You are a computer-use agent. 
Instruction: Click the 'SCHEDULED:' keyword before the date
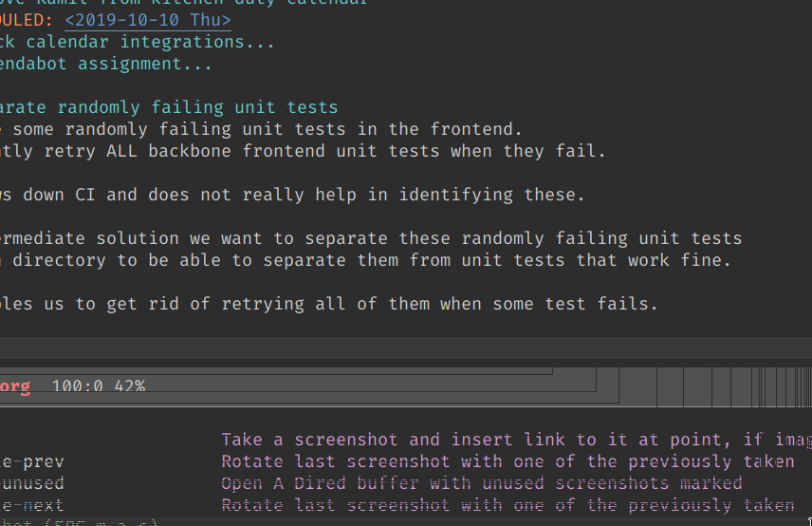[27, 20]
